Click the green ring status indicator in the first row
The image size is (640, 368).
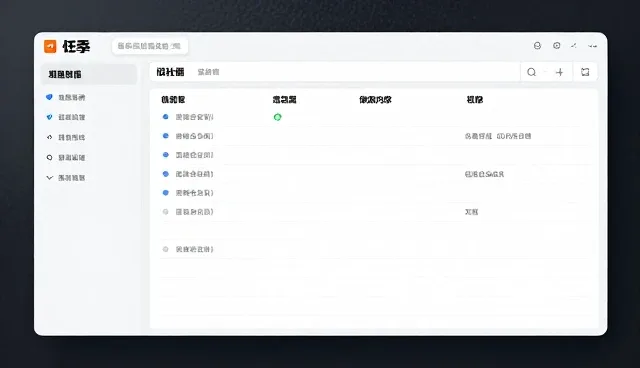(x=278, y=117)
